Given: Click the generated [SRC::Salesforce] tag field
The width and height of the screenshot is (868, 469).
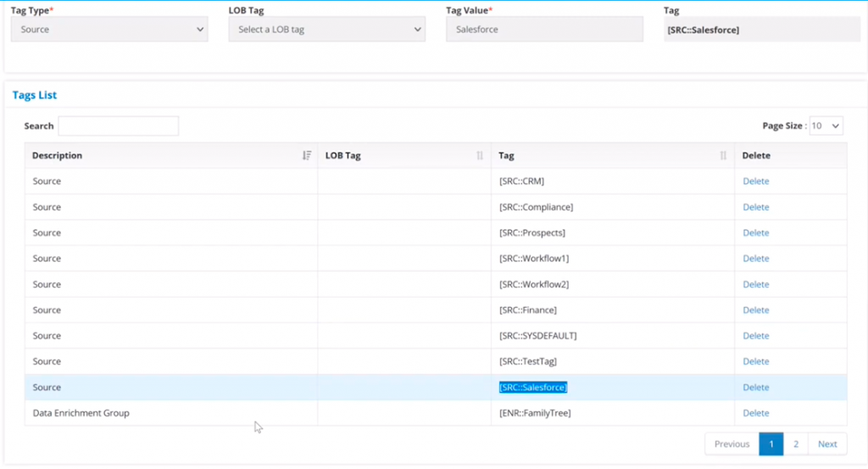Looking at the screenshot, I should tap(760, 30).
